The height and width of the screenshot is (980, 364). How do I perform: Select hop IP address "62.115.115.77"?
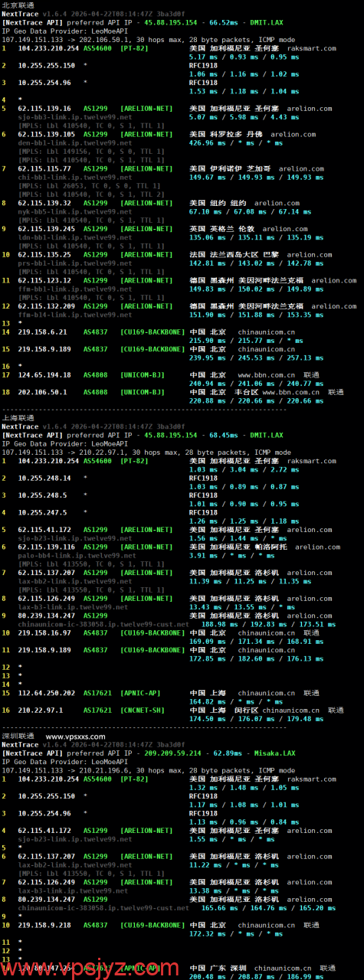pyautogui.click(x=44, y=168)
